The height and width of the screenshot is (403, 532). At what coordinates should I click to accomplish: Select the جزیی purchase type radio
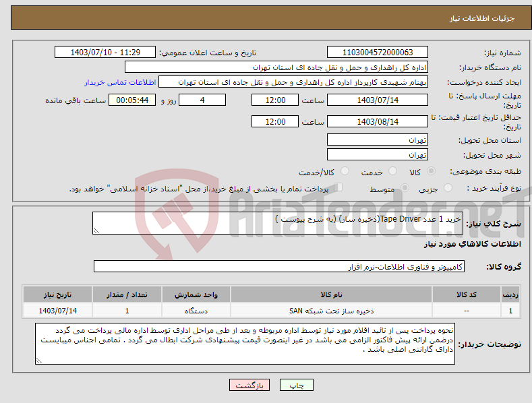coord(448,188)
